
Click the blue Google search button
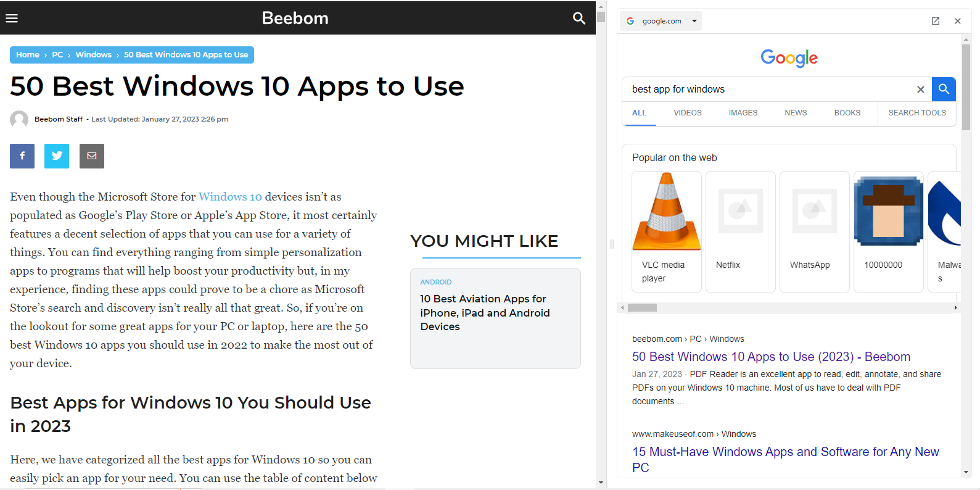[x=944, y=89]
